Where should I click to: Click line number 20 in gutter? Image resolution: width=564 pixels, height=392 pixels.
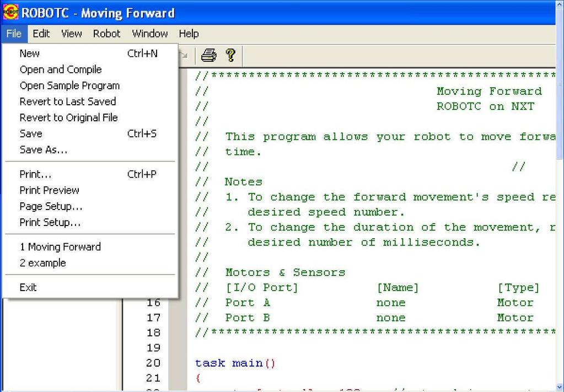tap(153, 363)
